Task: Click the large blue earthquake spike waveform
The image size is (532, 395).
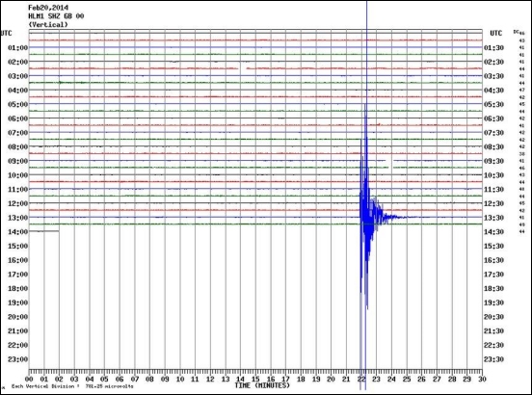Action: point(366,217)
